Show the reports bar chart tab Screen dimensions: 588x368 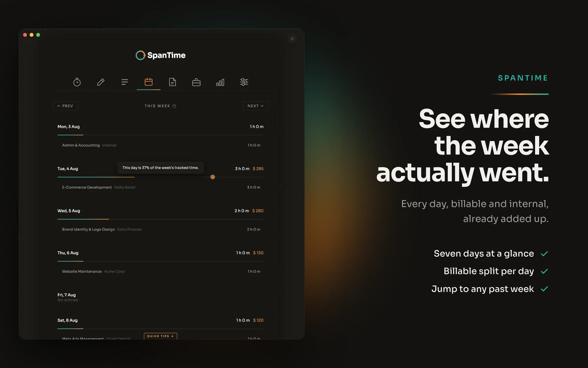pyautogui.click(x=220, y=82)
